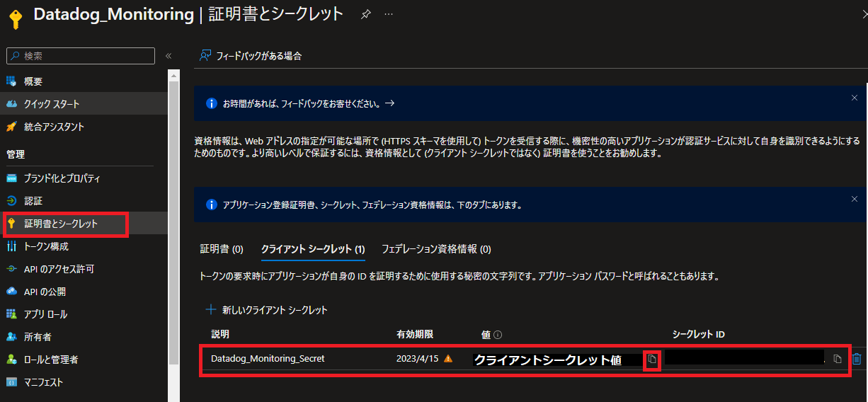The height and width of the screenshot is (402, 868).
Task: Click the マニフェスト icon
Action: point(11,382)
